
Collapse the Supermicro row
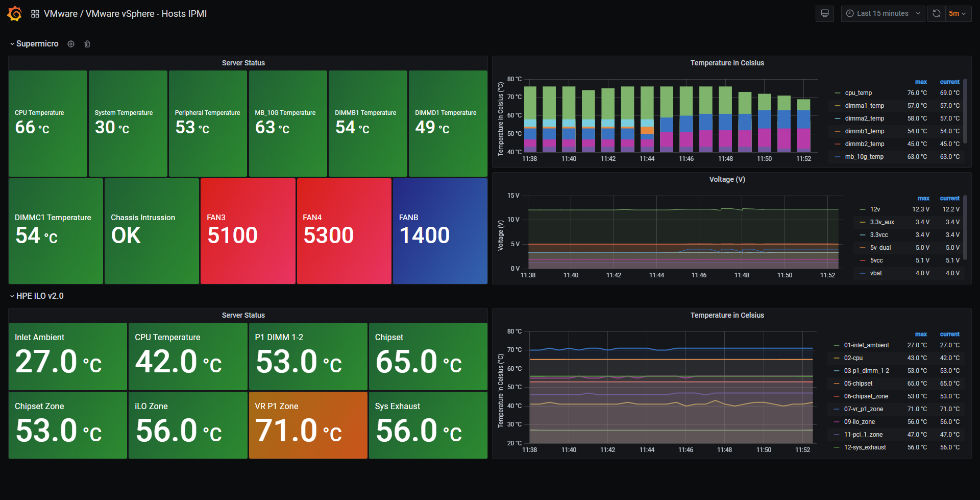(34, 44)
